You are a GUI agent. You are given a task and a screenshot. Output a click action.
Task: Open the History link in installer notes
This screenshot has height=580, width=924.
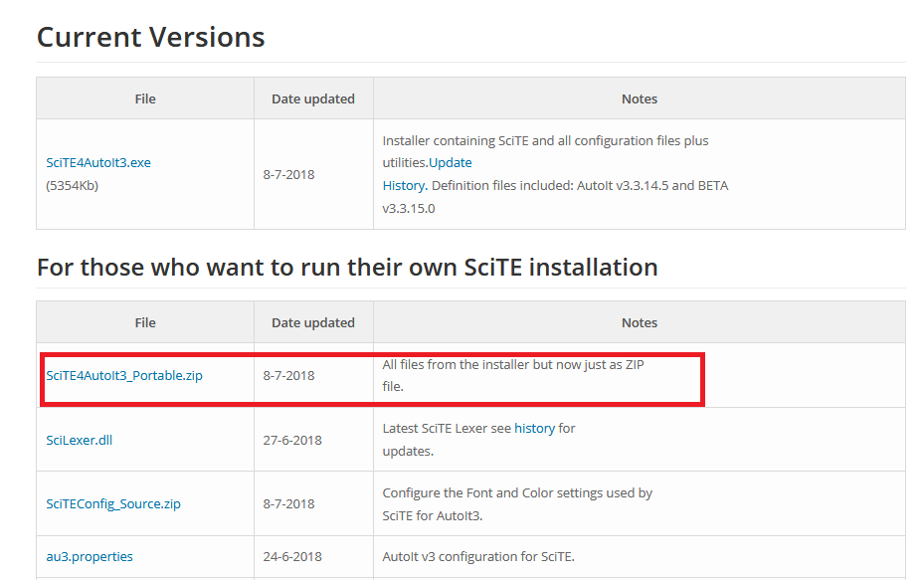coord(404,186)
